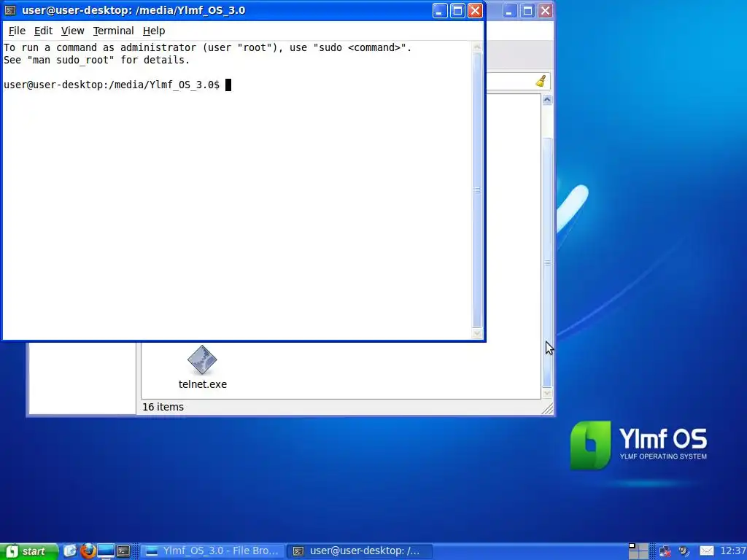Open the Edit menu in the terminal
Viewport: 747px width, 560px height.
click(43, 31)
